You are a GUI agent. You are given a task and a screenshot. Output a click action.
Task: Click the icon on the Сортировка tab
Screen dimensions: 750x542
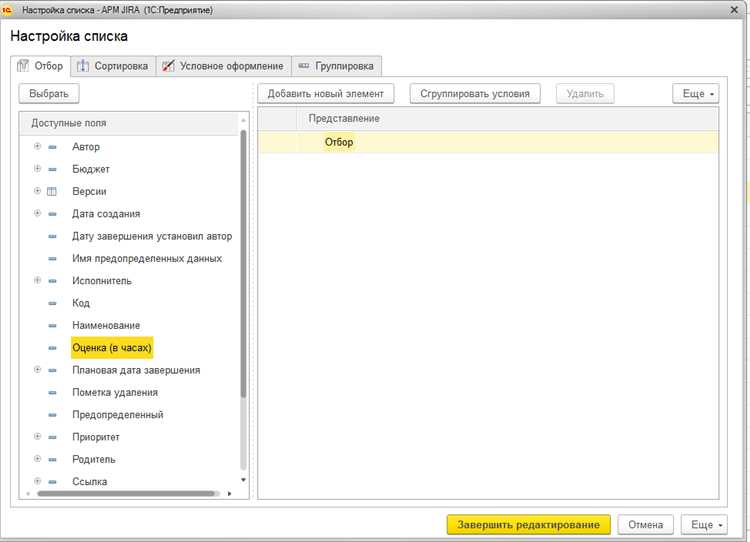click(x=83, y=66)
